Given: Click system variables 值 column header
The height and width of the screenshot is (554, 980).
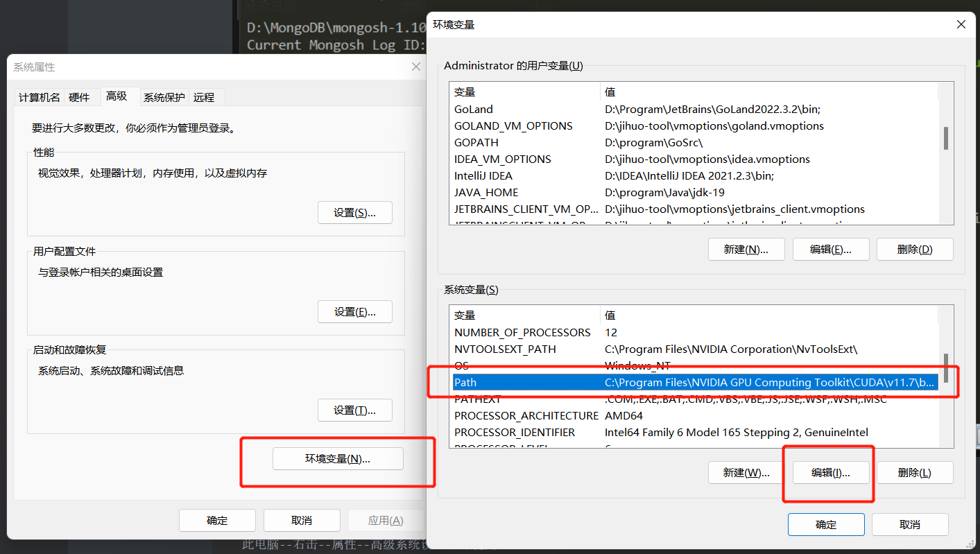Looking at the screenshot, I should [x=769, y=315].
